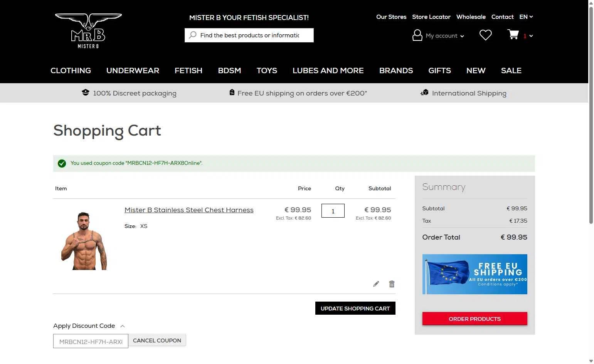Visit the Wholesale link
The image size is (594, 364).
click(471, 17)
